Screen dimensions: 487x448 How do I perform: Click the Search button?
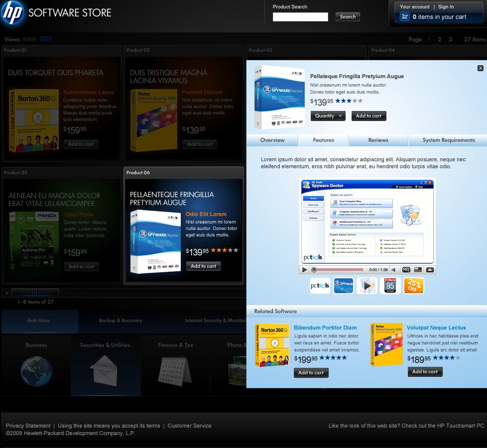tap(348, 17)
